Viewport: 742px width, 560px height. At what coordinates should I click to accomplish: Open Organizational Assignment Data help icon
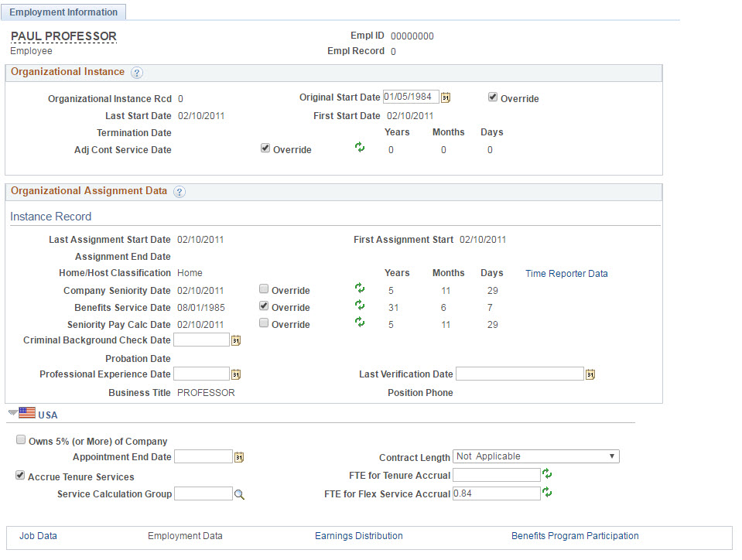[180, 192]
